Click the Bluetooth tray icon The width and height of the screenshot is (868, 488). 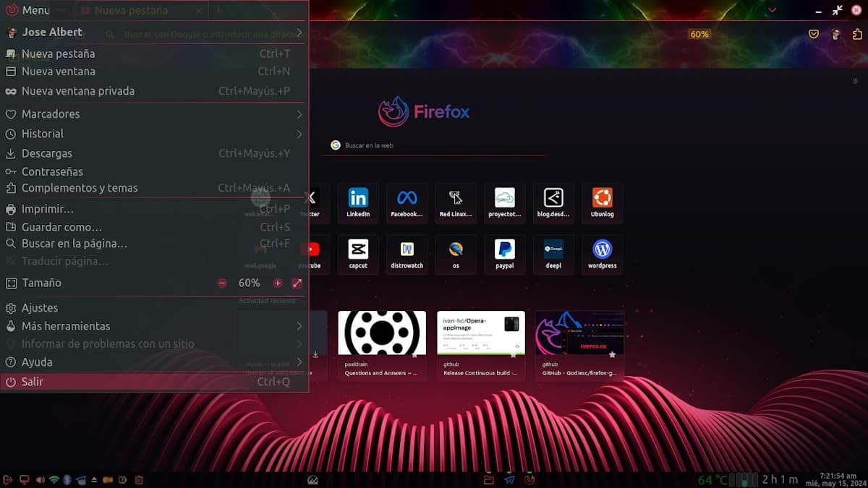67,479
